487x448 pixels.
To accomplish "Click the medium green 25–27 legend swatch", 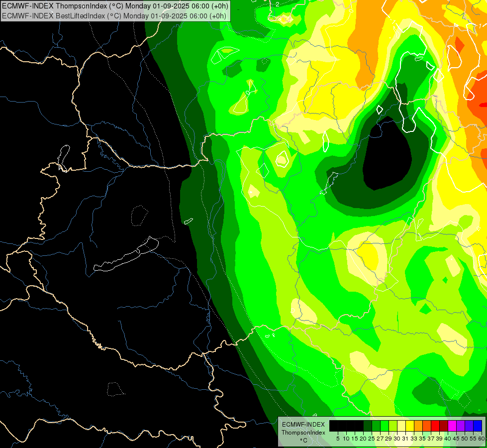I will click(376, 426).
